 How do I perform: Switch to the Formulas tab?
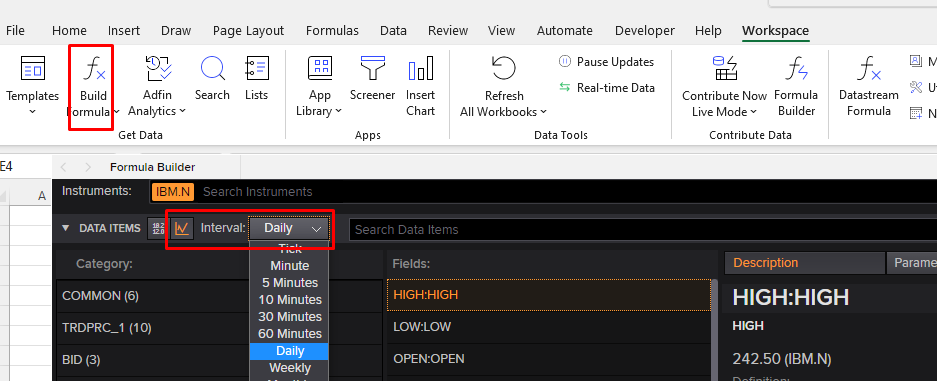point(332,30)
